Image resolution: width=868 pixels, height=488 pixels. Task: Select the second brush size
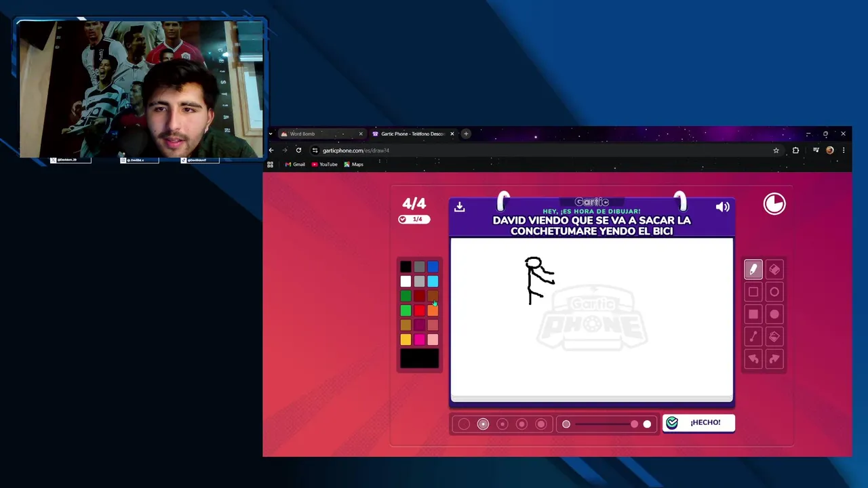point(483,424)
